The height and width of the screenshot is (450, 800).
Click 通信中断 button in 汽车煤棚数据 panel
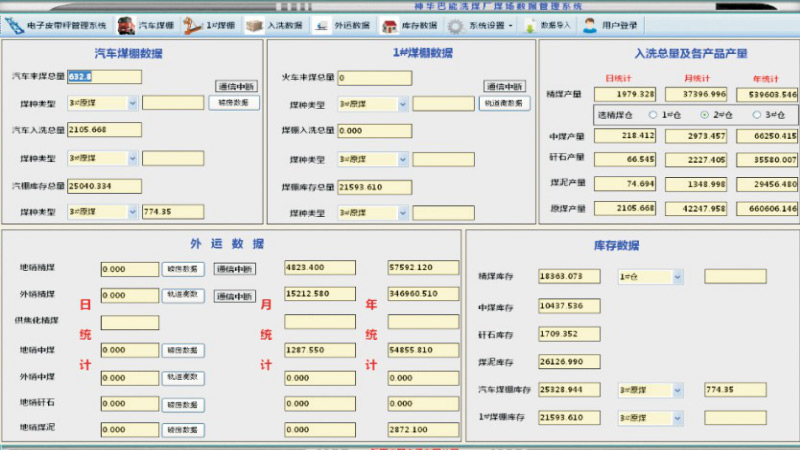(x=235, y=86)
